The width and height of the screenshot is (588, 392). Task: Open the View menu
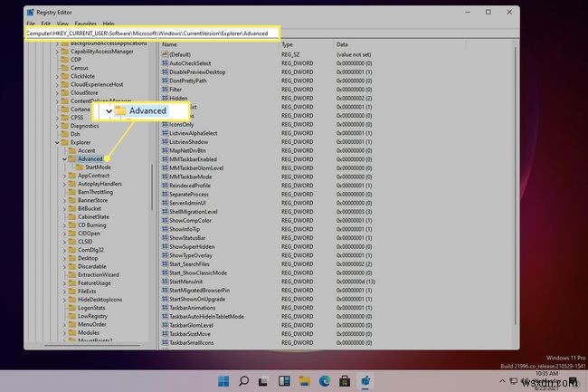(62, 24)
